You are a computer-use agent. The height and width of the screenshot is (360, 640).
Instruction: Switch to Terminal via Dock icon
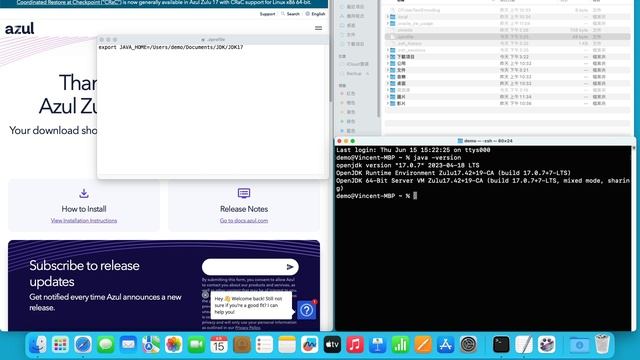point(501,345)
